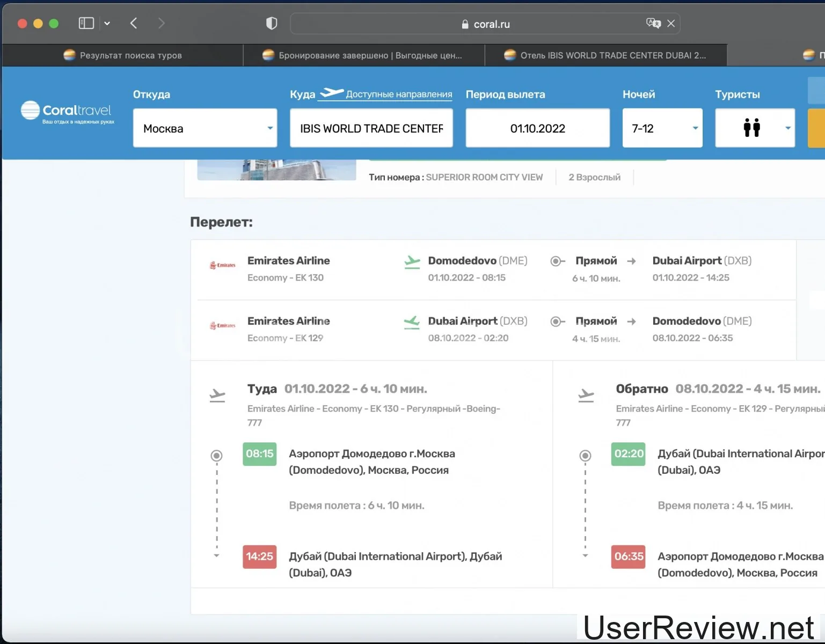Viewport: 825px width, 644px height.
Task: Click the green departure plane icon by Domodedovo
Action: click(412, 262)
